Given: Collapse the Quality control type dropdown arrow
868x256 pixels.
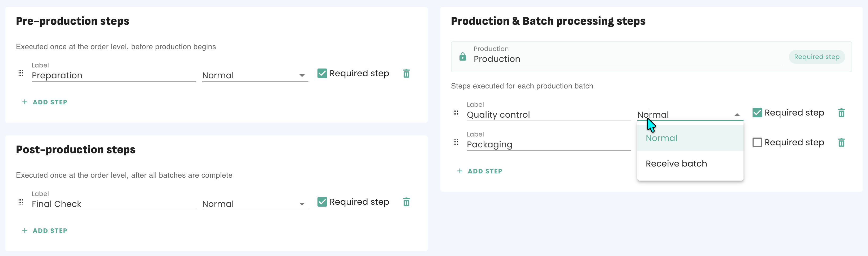Looking at the screenshot, I should 737,115.
